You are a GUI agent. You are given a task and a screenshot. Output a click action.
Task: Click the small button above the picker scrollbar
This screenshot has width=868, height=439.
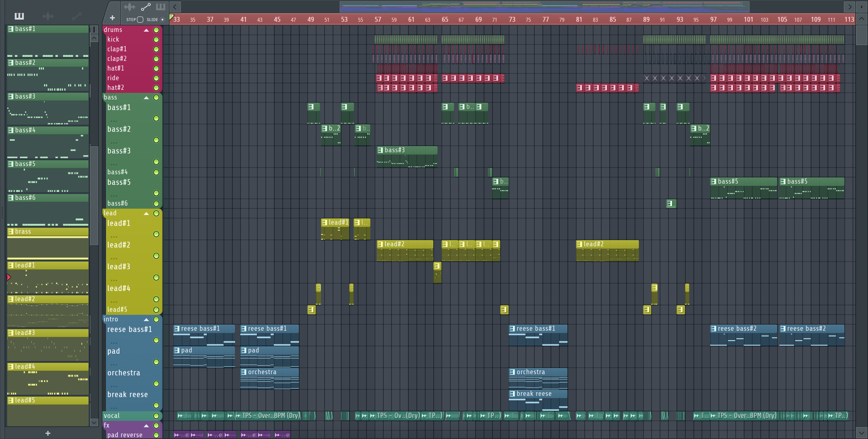tap(94, 29)
